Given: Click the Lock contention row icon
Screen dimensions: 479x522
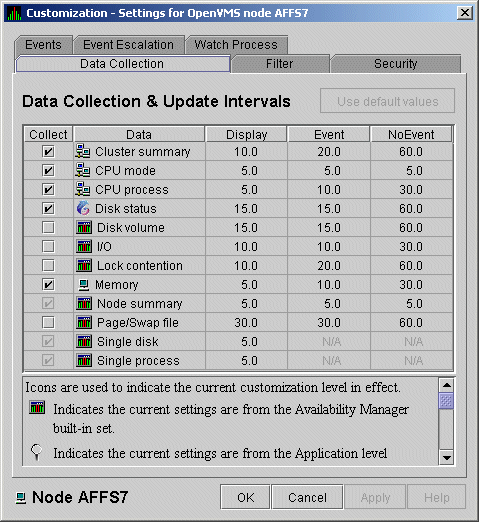Looking at the screenshot, I should click(84, 266).
